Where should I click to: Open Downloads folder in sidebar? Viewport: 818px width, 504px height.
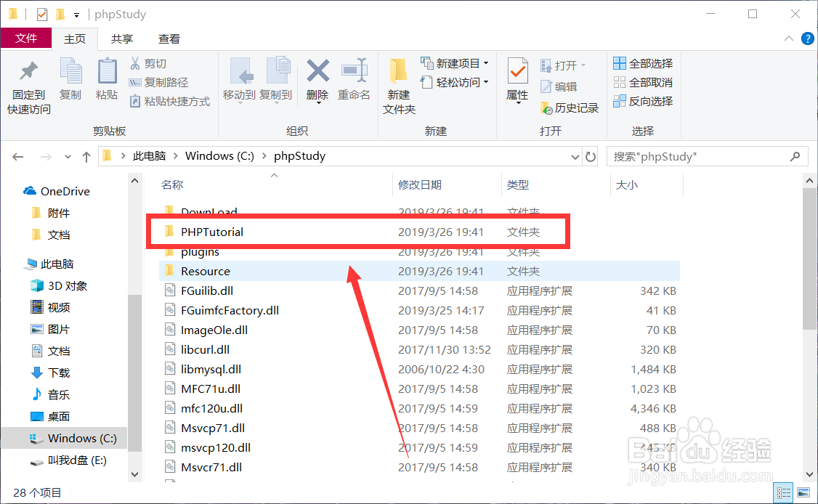(51, 373)
